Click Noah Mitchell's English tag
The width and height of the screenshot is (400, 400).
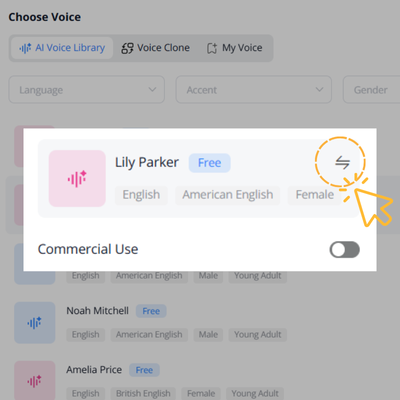pyautogui.click(x=86, y=335)
